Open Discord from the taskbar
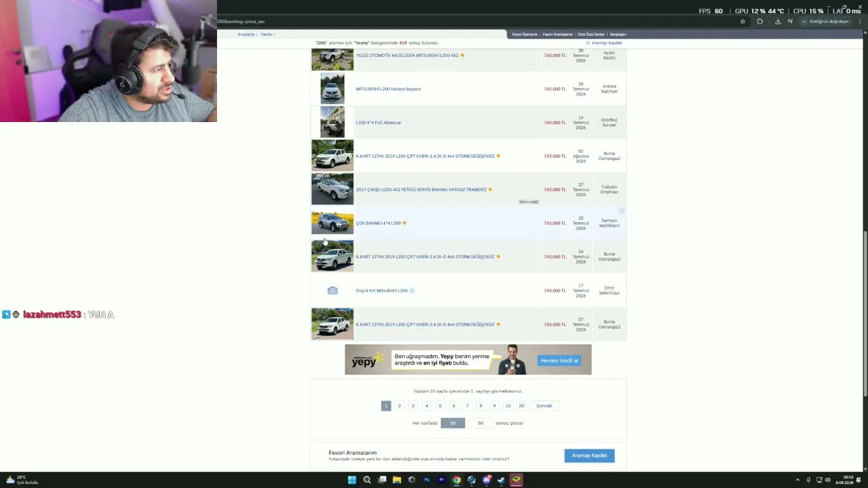 tap(486, 480)
